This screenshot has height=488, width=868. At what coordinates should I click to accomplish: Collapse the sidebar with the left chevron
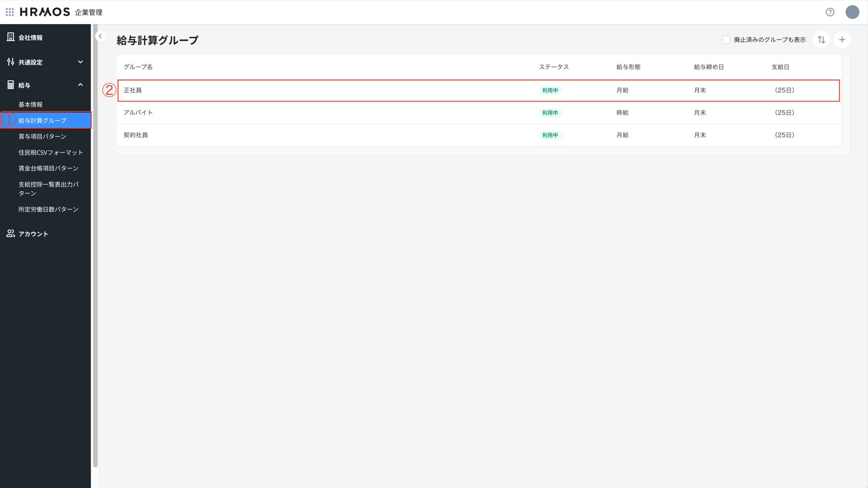(100, 36)
